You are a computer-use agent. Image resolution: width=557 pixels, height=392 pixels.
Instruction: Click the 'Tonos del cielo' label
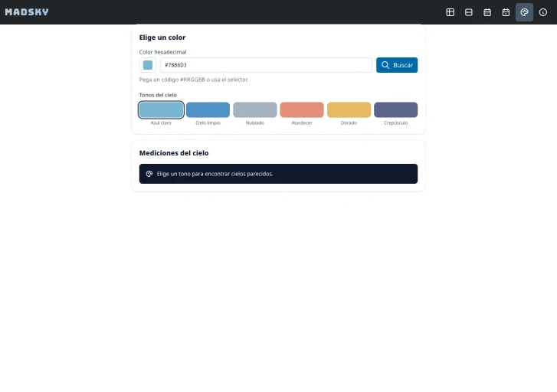coord(158,95)
